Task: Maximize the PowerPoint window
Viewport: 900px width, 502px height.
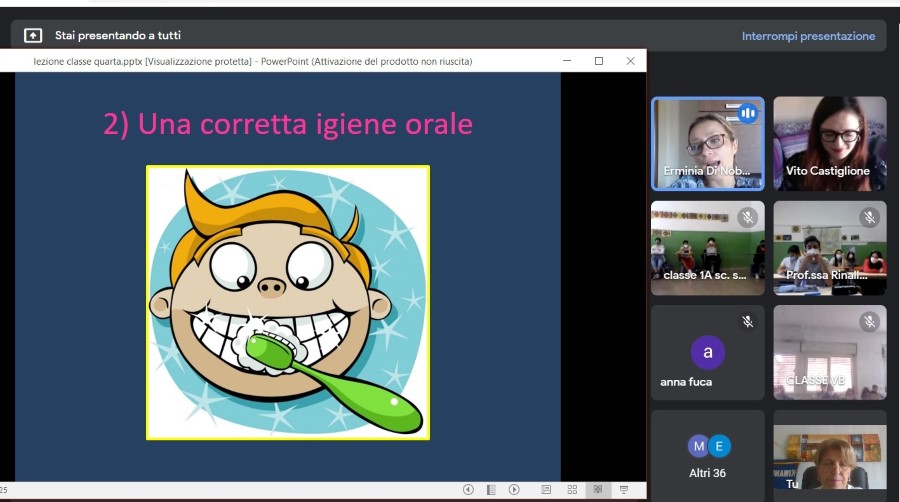Action: pos(599,61)
